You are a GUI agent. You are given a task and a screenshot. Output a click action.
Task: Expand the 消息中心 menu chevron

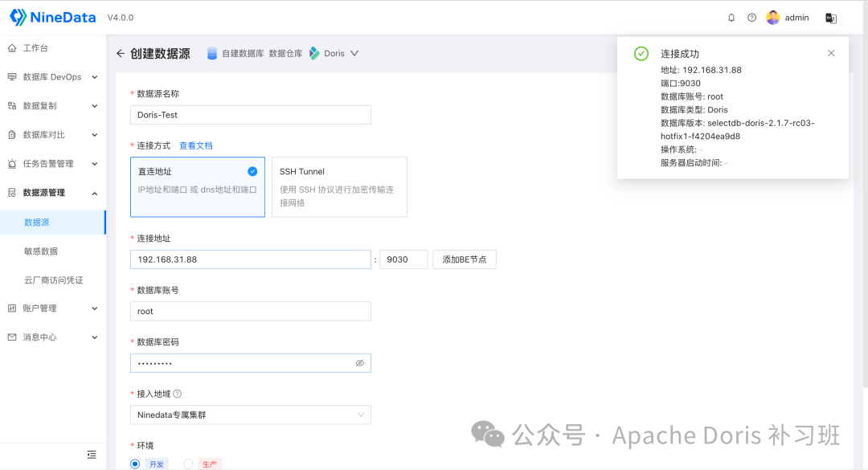click(95, 337)
